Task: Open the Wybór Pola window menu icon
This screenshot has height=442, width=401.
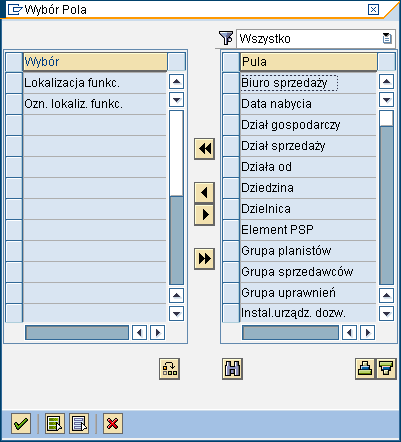Action: click(14, 10)
